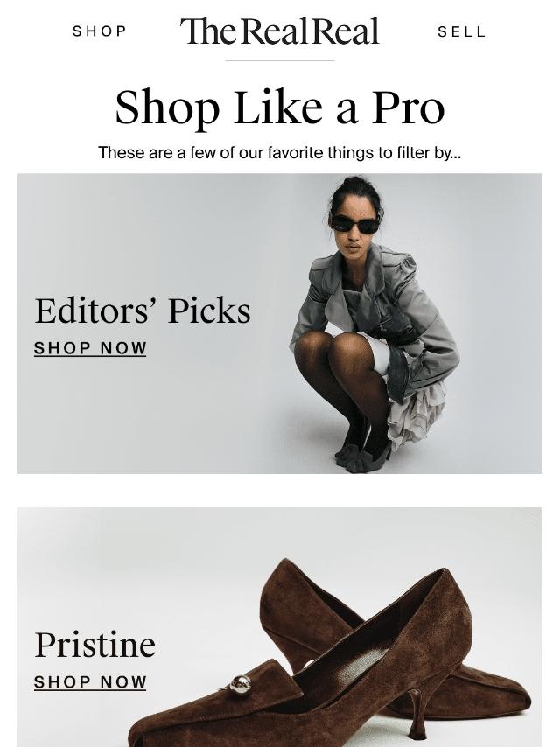Click the divider line under the logo
The width and height of the screenshot is (560, 747).
(x=280, y=60)
